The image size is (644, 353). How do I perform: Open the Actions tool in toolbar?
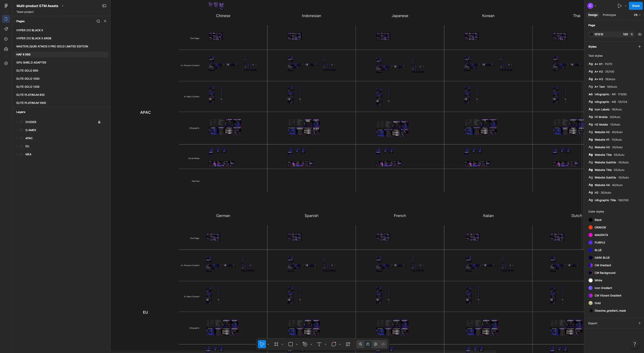(348, 344)
